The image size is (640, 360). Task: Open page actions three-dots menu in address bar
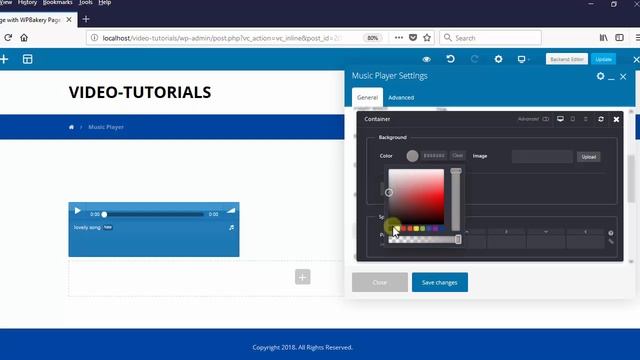point(399,38)
